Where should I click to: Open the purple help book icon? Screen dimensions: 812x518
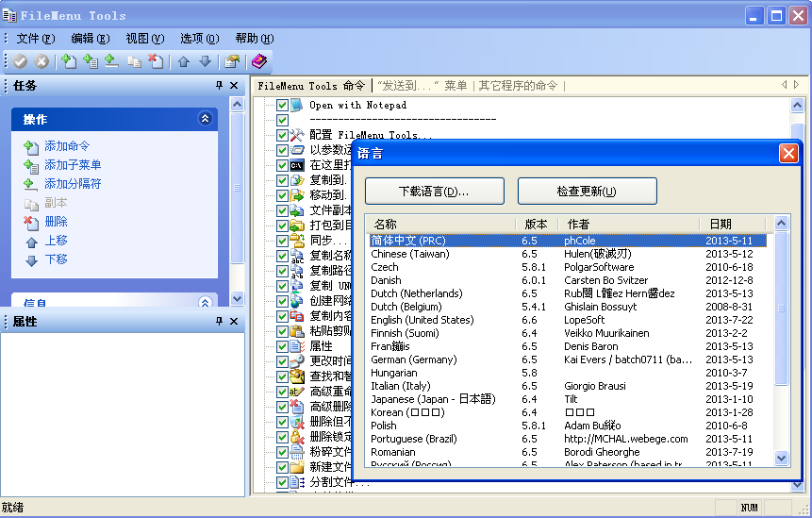coord(259,61)
